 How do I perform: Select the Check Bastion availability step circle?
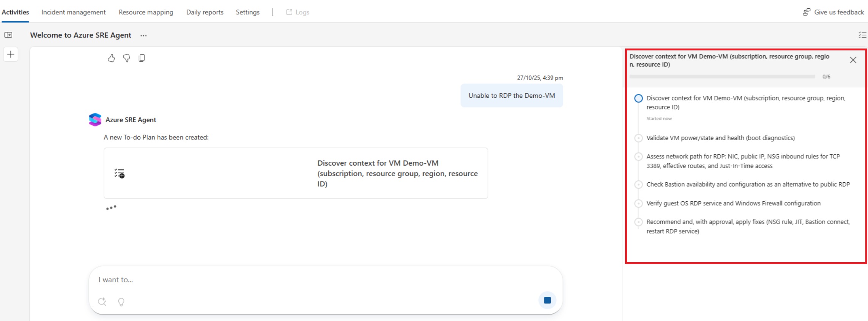coord(639,185)
